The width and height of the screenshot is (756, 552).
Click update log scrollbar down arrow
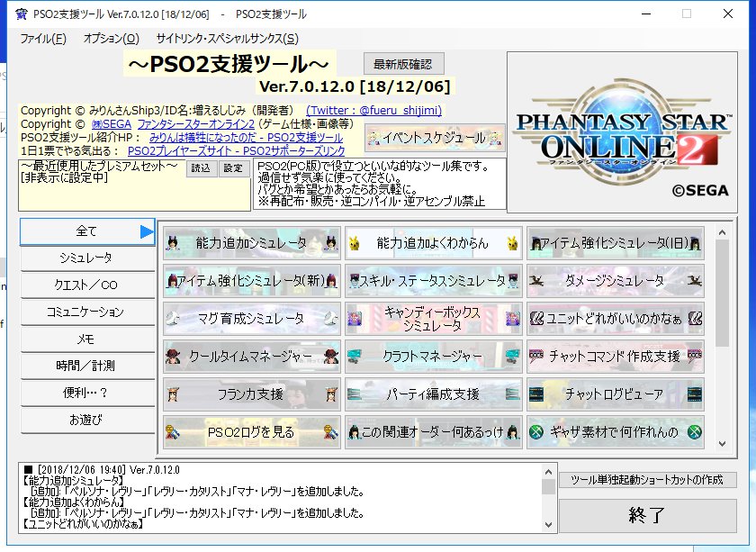click(548, 524)
